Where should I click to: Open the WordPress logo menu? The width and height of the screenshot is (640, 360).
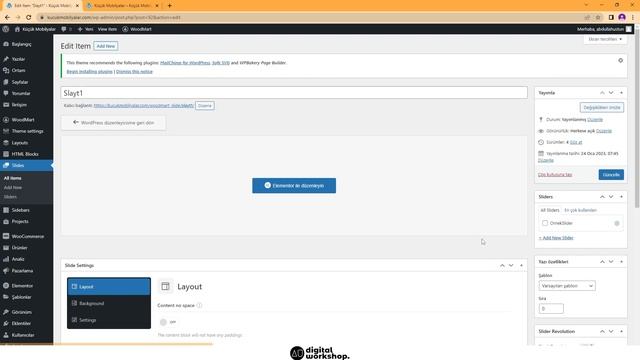tap(6, 29)
